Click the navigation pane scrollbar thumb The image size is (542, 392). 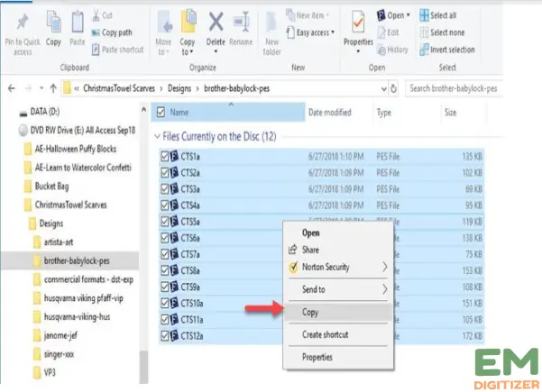point(143,367)
